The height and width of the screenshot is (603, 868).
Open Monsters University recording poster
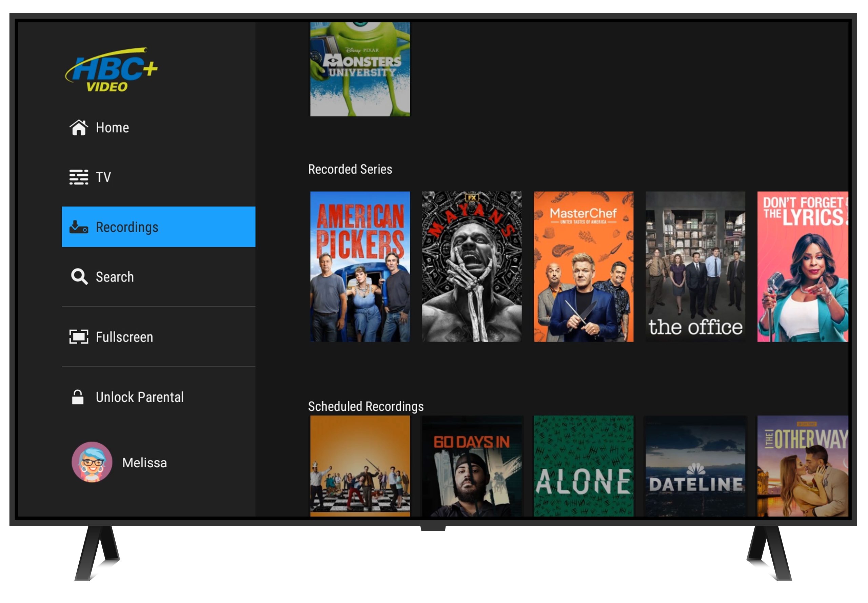360,69
